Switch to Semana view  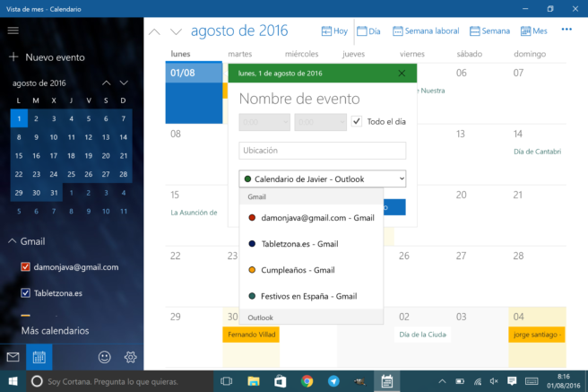(489, 31)
